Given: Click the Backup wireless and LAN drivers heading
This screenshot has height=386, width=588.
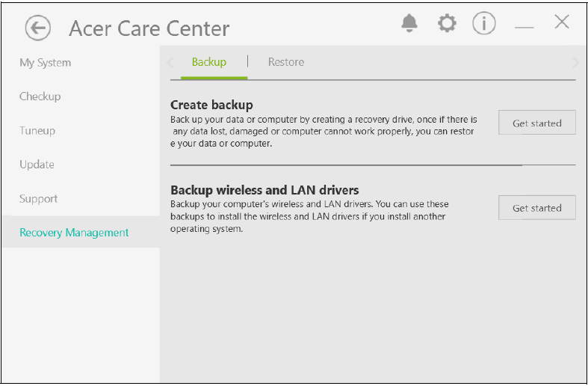Looking at the screenshot, I should pos(264,190).
